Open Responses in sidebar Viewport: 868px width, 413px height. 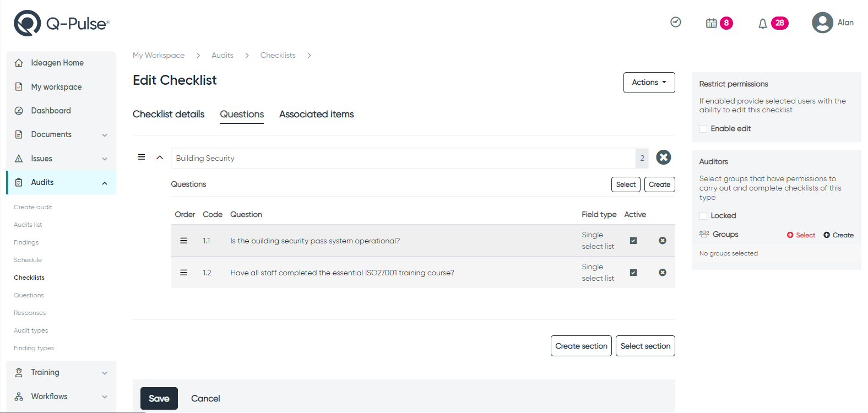[x=30, y=313]
